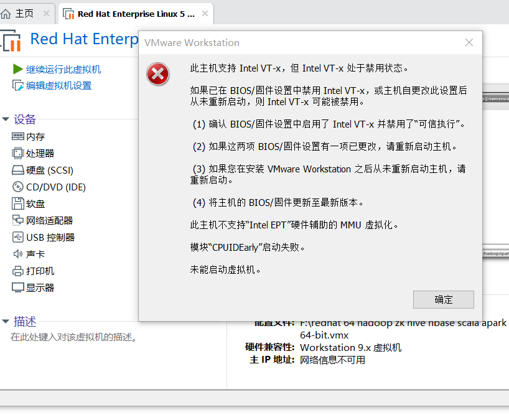Image resolution: width=509 pixels, height=420 pixels.
Task: Select the Red Hat Enterprise Linux 5 tab
Action: point(136,14)
